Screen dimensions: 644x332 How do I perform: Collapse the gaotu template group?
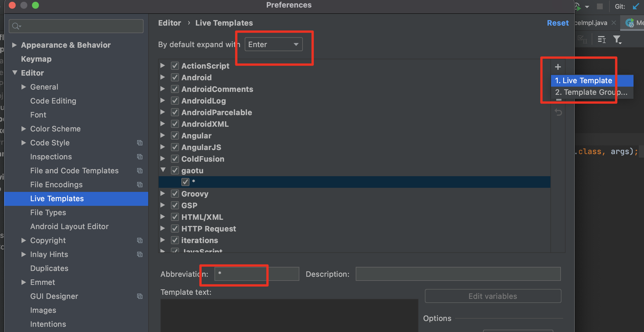pyautogui.click(x=163, y=170)
